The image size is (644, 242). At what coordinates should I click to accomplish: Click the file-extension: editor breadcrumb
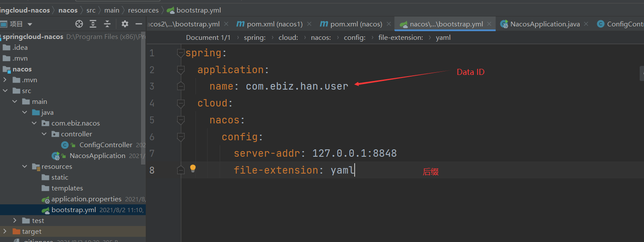(400, 38)
